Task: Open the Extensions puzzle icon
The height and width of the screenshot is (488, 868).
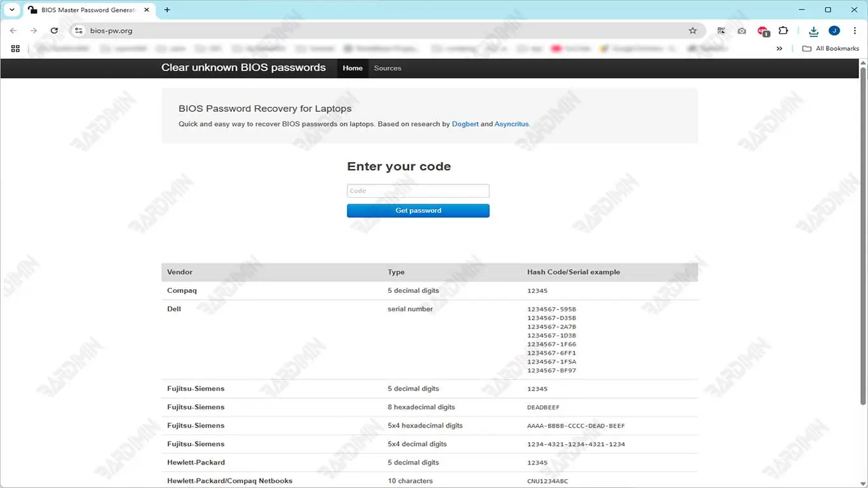Action: [x=783, y=30]
